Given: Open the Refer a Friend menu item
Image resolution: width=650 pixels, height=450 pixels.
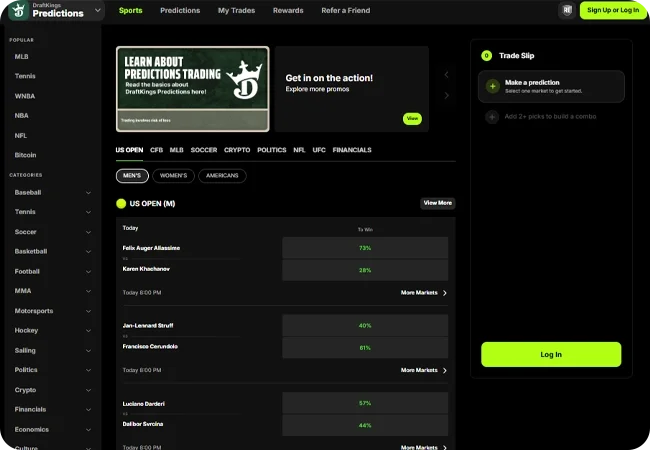Looking at the screenshot, I should [346, 10].
